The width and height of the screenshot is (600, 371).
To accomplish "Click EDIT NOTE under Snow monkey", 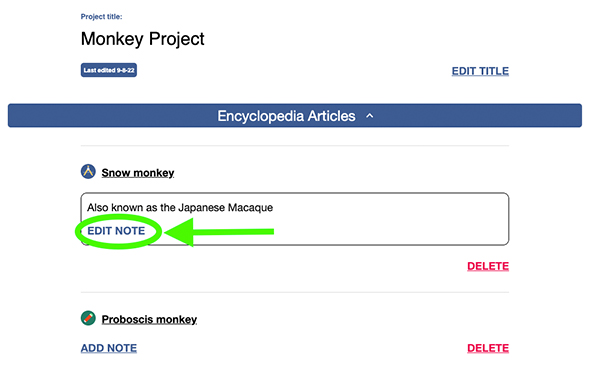I will [116, 231].
